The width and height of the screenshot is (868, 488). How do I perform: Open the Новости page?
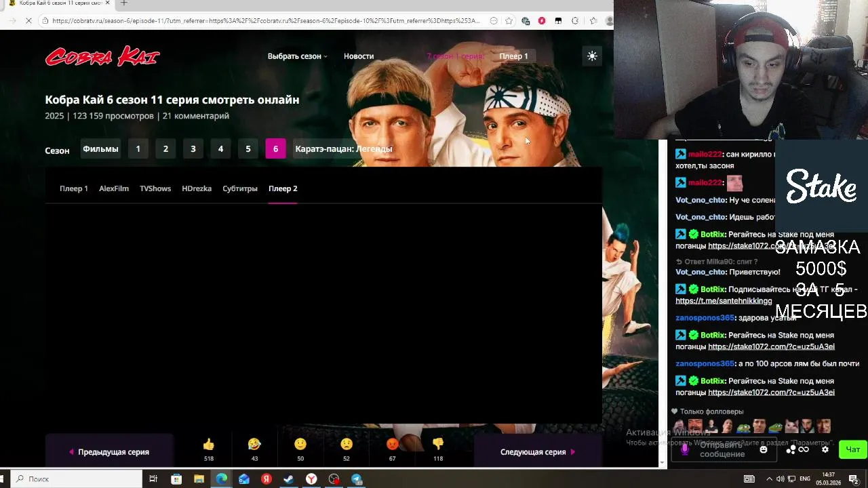tap(359, 56)
